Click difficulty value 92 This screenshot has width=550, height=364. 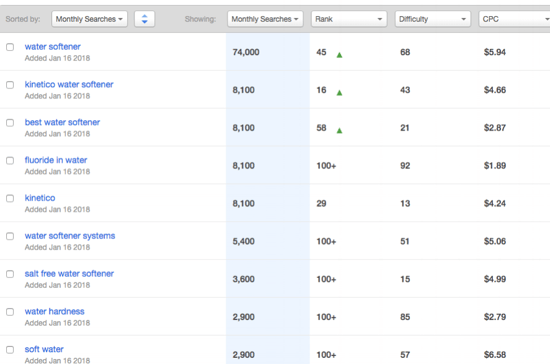coord(405,166)
